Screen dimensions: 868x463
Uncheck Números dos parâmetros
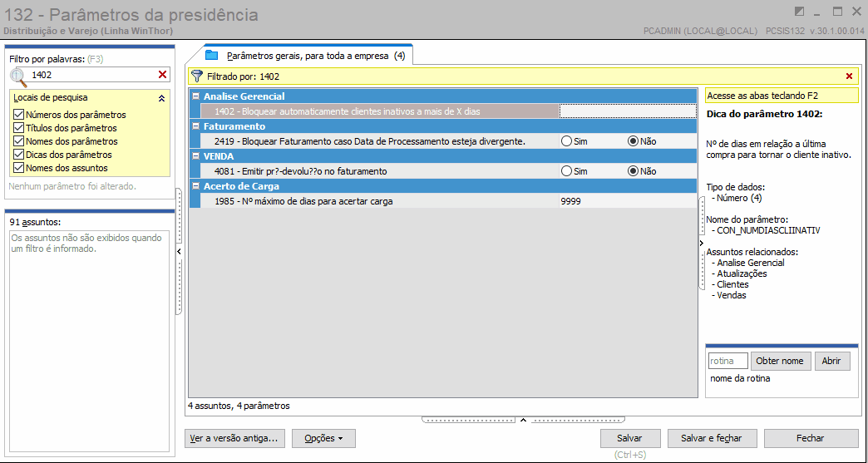[19, 115]
